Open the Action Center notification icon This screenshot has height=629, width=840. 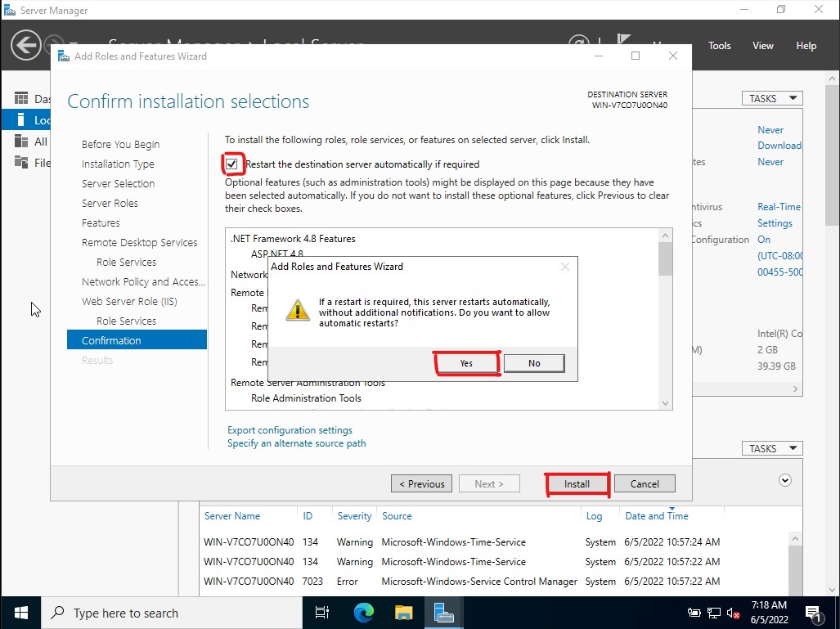tap(813, 613)
